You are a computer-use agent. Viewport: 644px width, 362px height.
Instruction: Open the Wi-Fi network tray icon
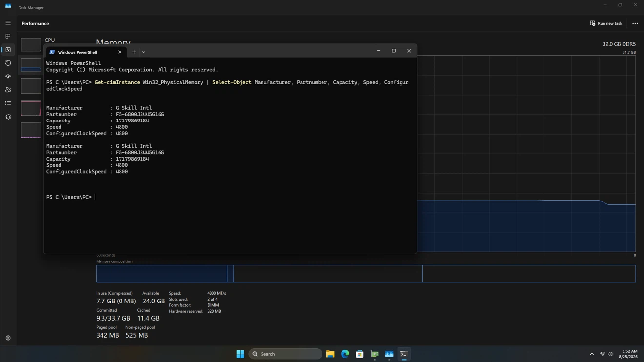point(603,354)
